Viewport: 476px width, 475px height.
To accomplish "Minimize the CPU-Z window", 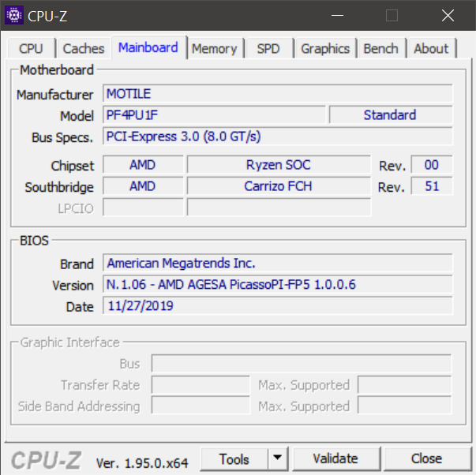I will coord(338,15).
